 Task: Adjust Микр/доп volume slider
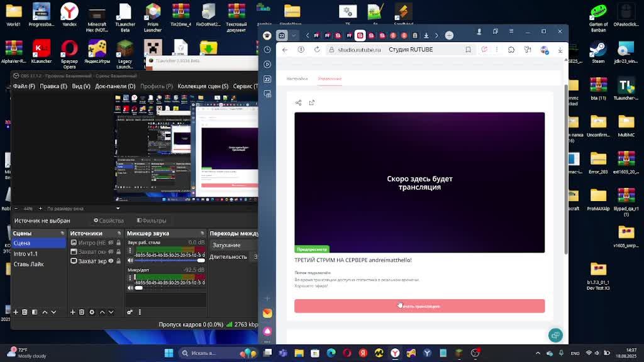tap(170, 288)
